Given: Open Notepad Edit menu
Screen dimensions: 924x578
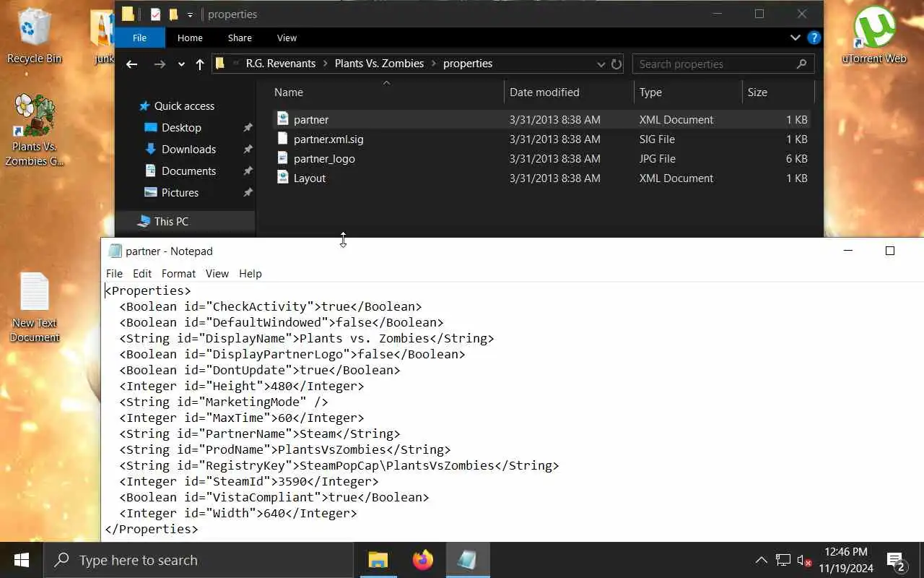Looking at the screenshot, I should pyautogui.click(x=142, y=273).
